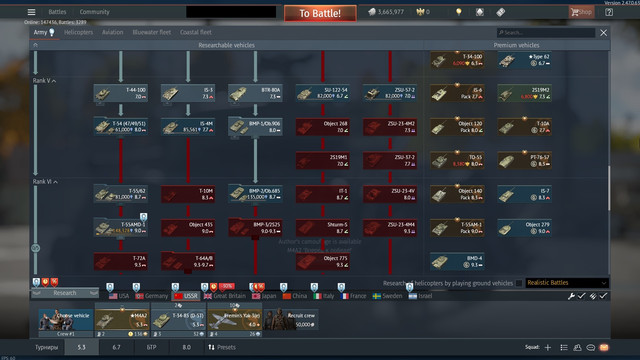Select the BMP-2/Ob.685 group card
This screenshot has width=640, height=360.
pos(255,194)
